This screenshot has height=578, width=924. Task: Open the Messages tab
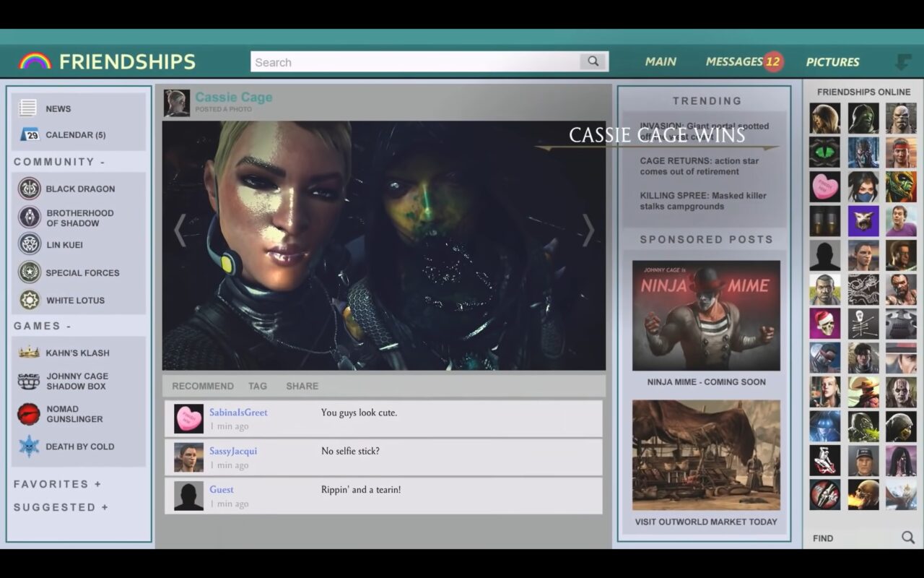point(735,62)
